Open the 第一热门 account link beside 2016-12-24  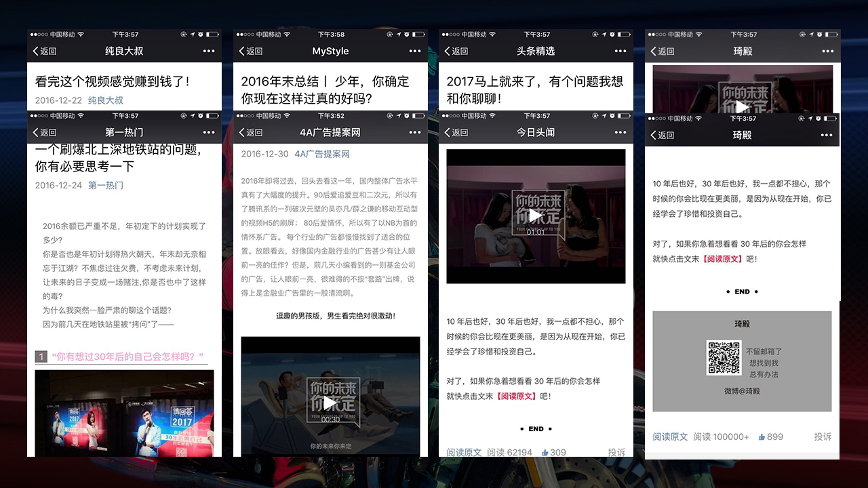106,185
